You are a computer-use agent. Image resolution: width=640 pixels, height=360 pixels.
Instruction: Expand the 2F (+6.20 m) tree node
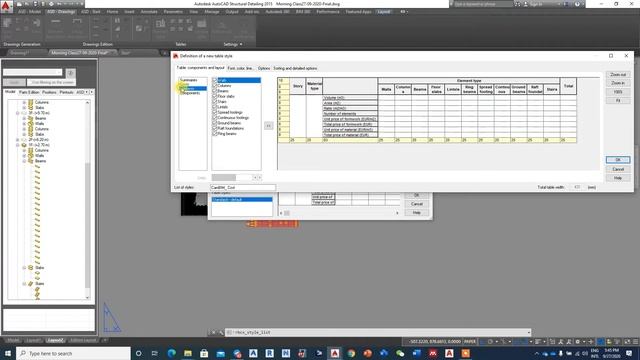[18, 140]
